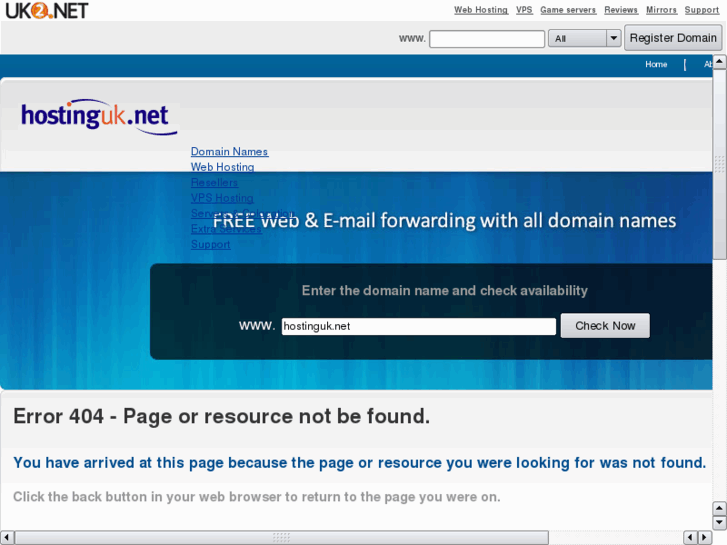This screenshot has width=727, height=545.
Task: Click the UK2.NET logo
Action: coord(46,10)
